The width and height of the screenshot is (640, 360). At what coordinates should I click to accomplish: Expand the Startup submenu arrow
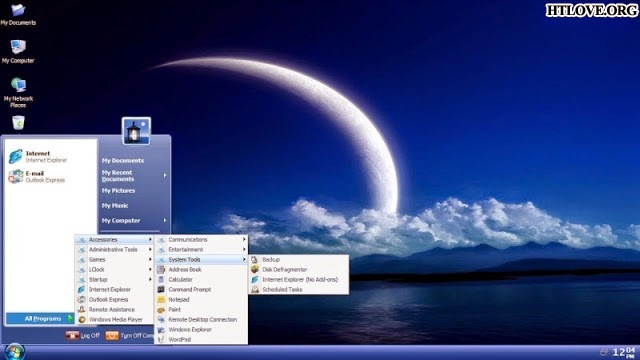tap(150, 280)
